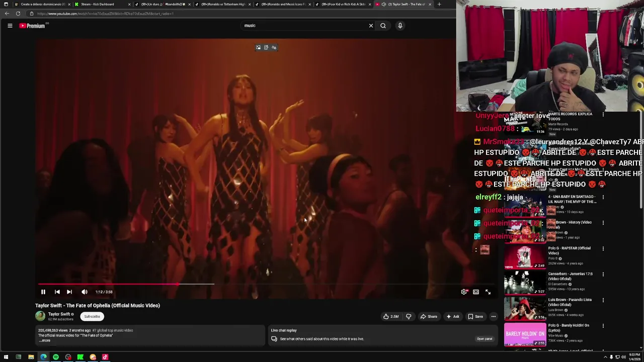Viewport: 644px width, 362px height.
Task: Mute the video volume
Action: 85,292
